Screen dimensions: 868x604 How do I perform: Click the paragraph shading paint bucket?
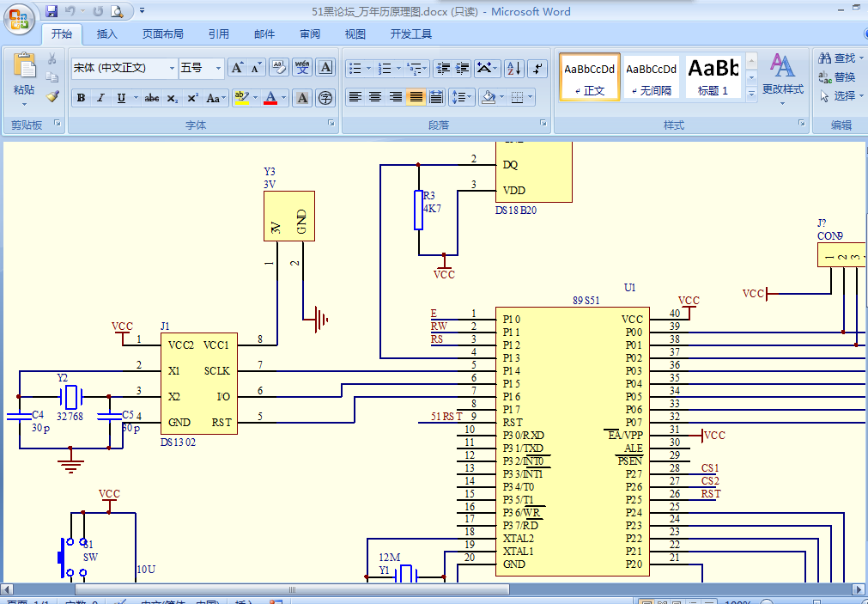click(x=489, y=98)
